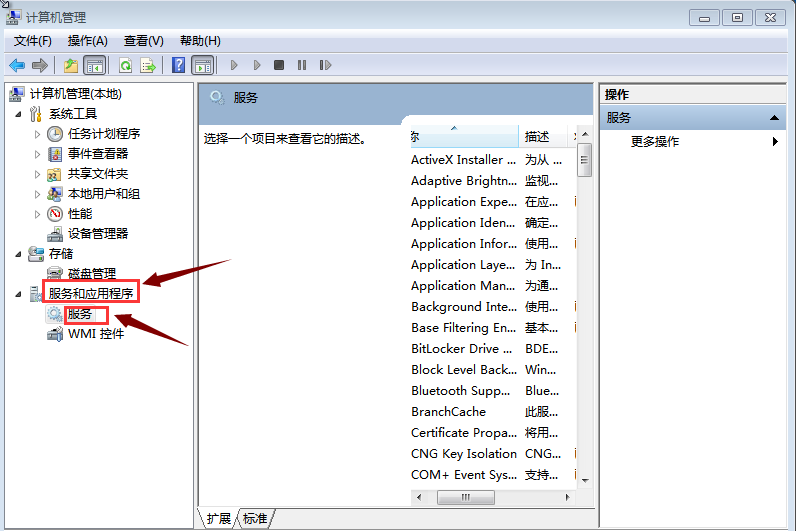Open 磁盘管理 under 存储
The height and width of the screenshot is (531, 796).
[91, 273]
